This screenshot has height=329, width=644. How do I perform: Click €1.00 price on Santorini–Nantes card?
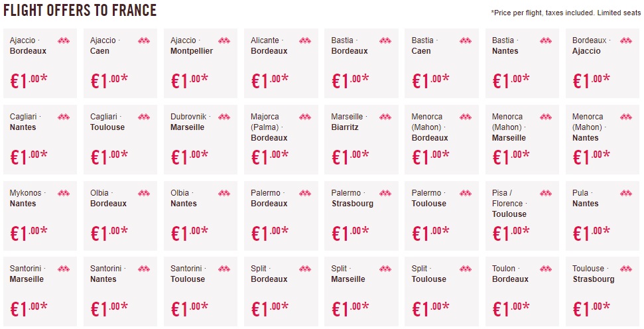(x=109, y=308)
